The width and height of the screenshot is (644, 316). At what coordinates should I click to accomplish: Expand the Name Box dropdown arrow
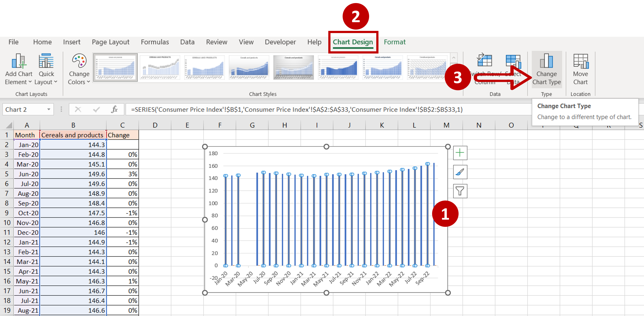coord(49,109)
